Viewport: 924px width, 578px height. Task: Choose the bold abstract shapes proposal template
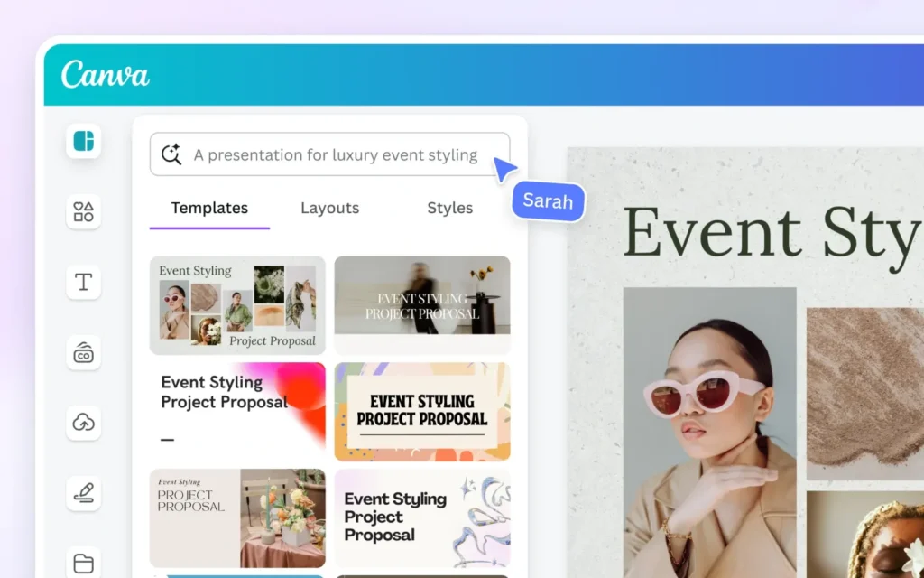[x=422, y=411]
